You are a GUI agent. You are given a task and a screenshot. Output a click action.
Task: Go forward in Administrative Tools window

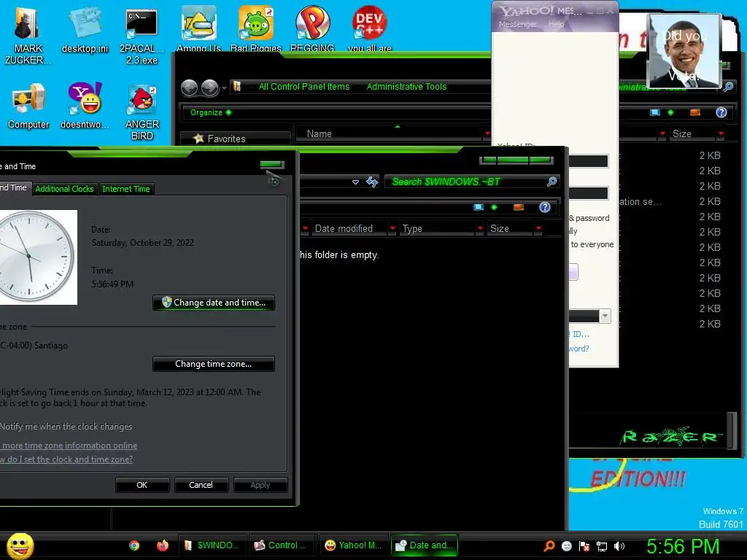coord(209,87)
